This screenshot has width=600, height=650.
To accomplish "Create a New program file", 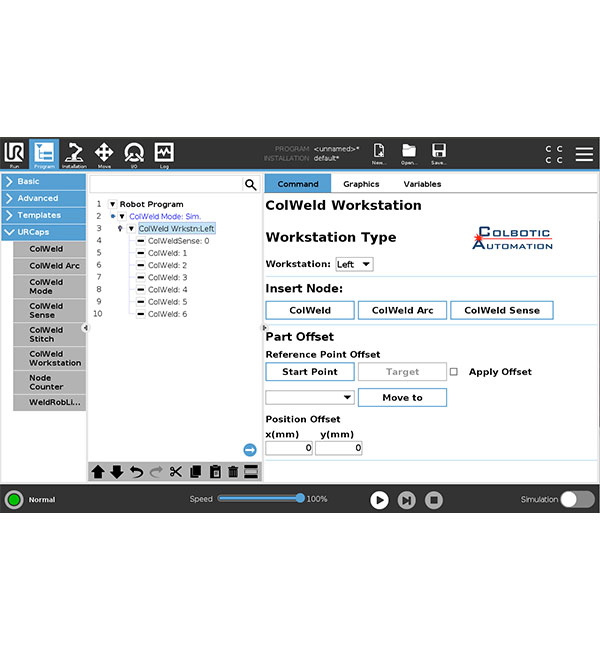I will pos(379,154).
